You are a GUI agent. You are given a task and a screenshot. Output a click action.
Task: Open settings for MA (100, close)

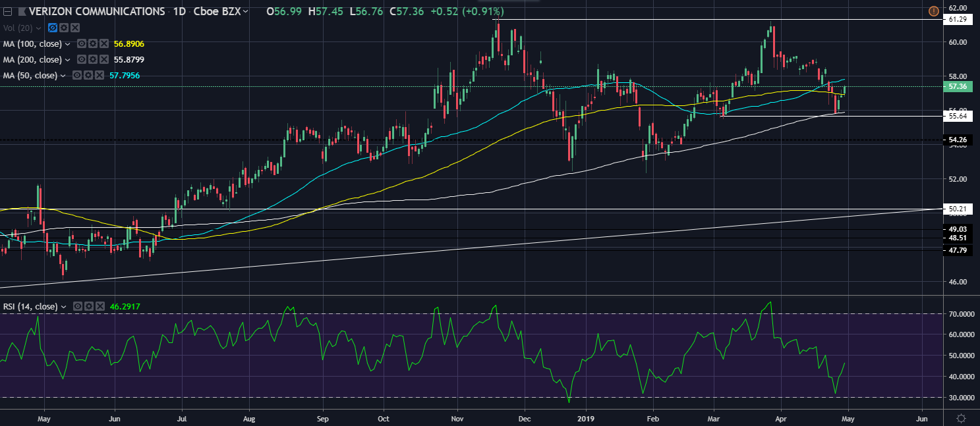point(92,43)
